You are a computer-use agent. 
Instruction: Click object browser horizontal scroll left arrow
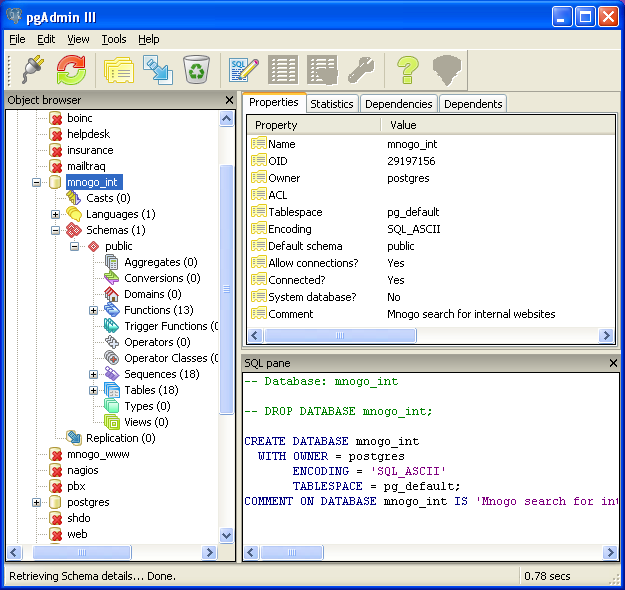click(14, 553)
